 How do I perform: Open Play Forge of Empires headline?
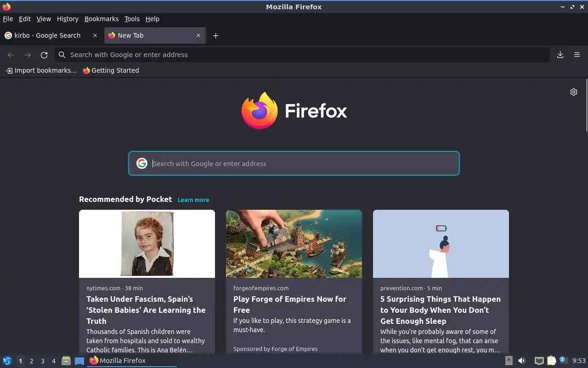[290, 305]
